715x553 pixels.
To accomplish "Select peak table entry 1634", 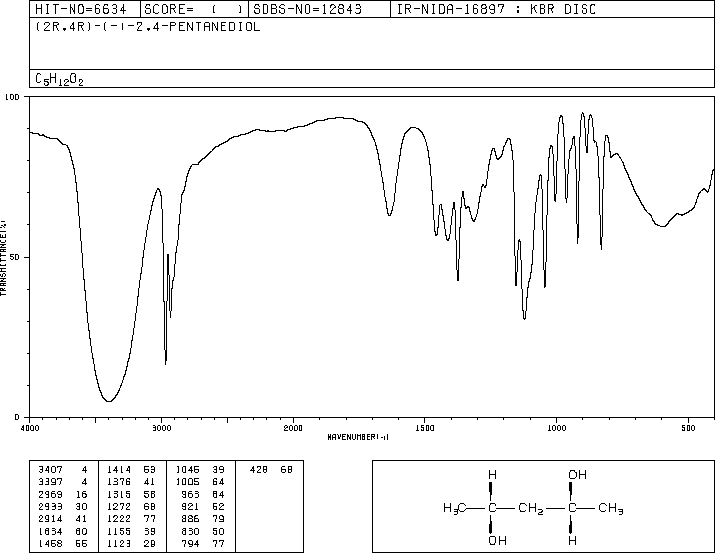I will (x=51, y=532).
